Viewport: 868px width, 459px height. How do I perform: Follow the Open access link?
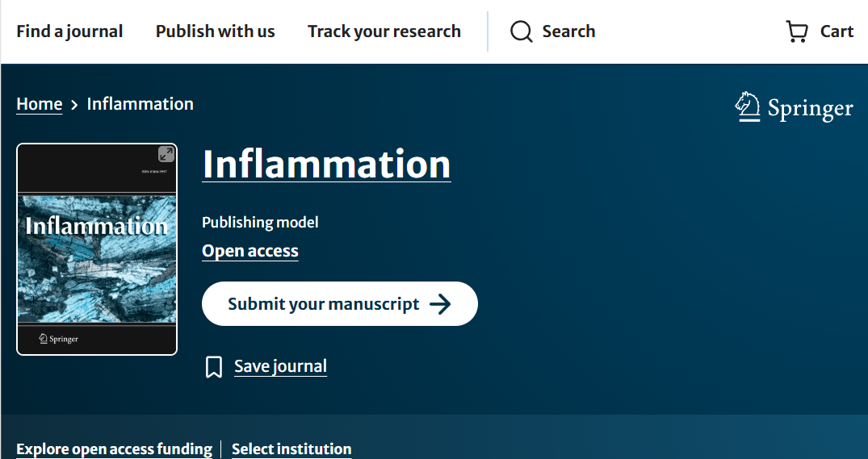click(x=249, y=251)
